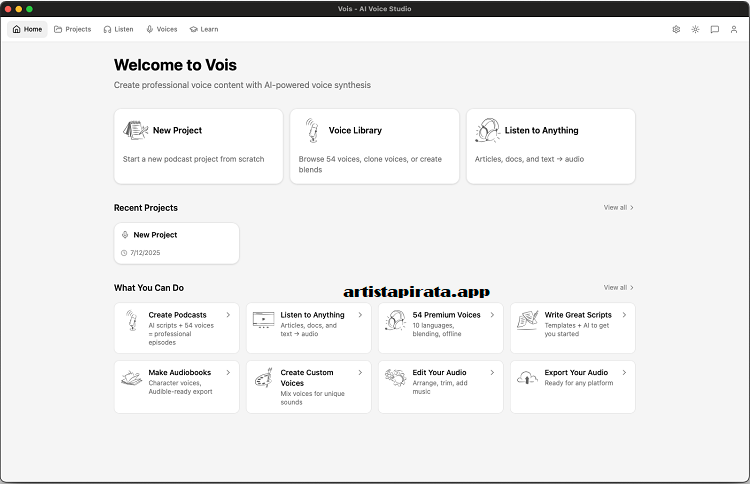Click the Edit Your Audio title text

click(440, 372)
